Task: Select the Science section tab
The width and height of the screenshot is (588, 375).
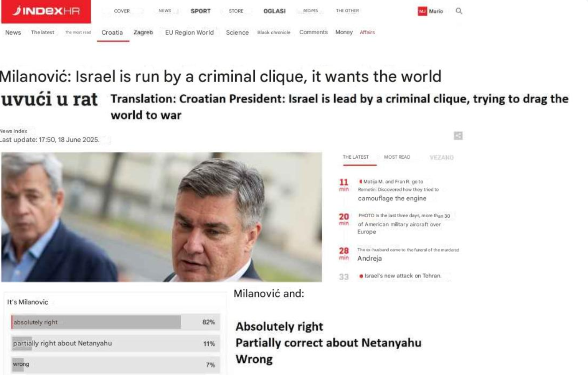Action: point(238,32)
